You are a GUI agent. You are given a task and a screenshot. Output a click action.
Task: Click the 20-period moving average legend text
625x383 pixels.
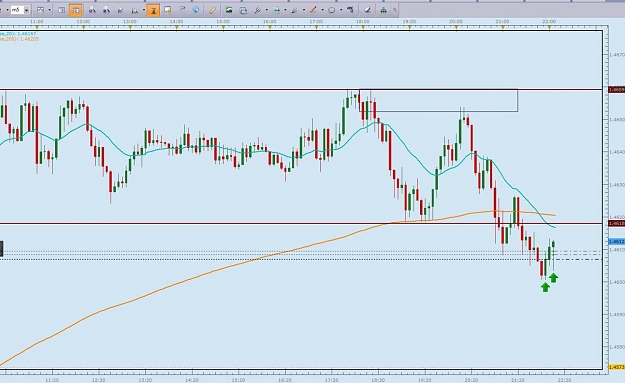(18, 34)
